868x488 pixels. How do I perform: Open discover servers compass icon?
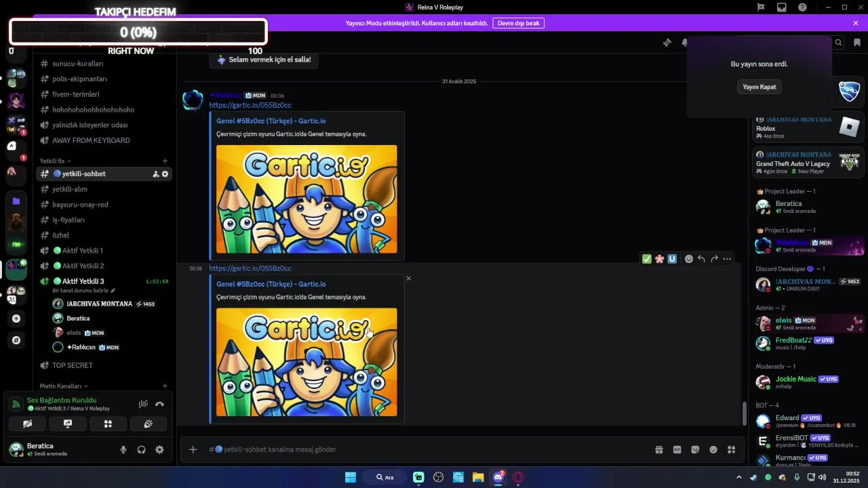point(16,340)
